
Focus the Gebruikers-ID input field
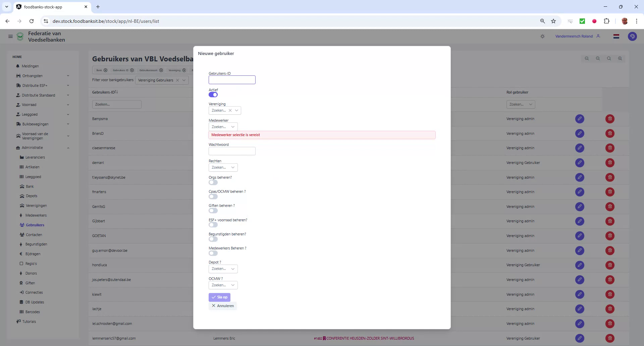tap(232, 80)
